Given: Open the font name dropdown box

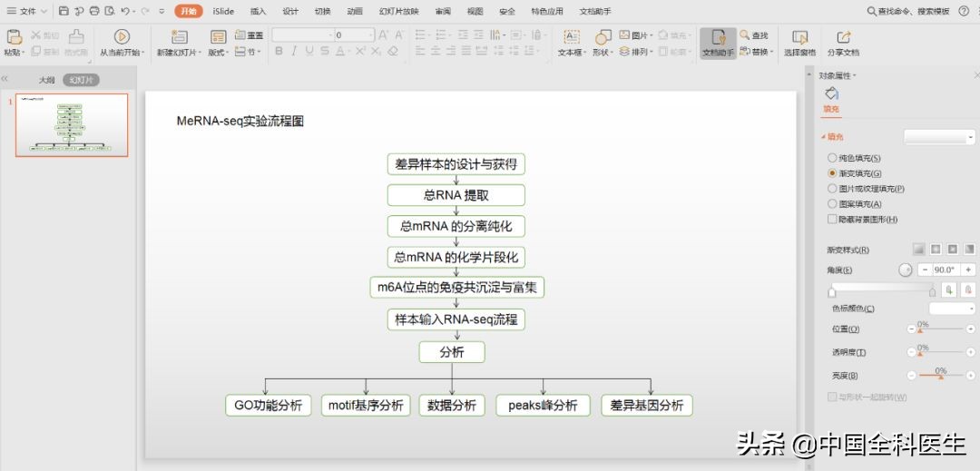Looking at the screenshot, I should (x=302, y=35).
